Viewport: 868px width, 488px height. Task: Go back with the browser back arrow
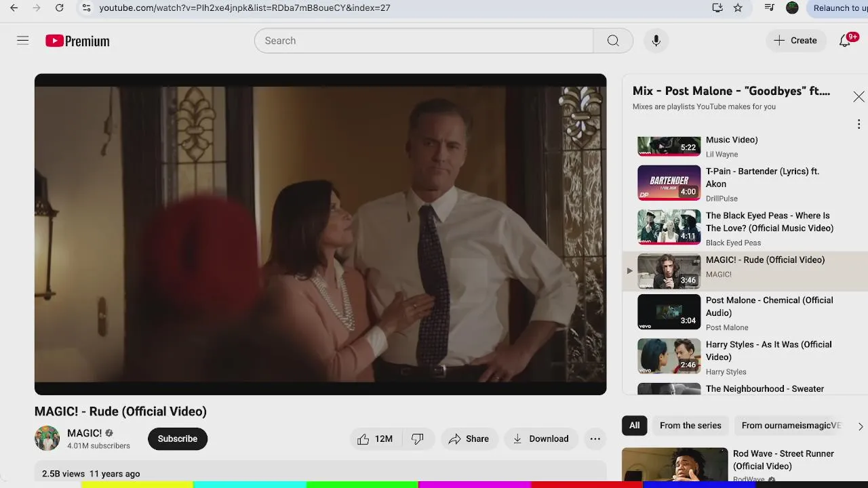click(x=14, y=8)
